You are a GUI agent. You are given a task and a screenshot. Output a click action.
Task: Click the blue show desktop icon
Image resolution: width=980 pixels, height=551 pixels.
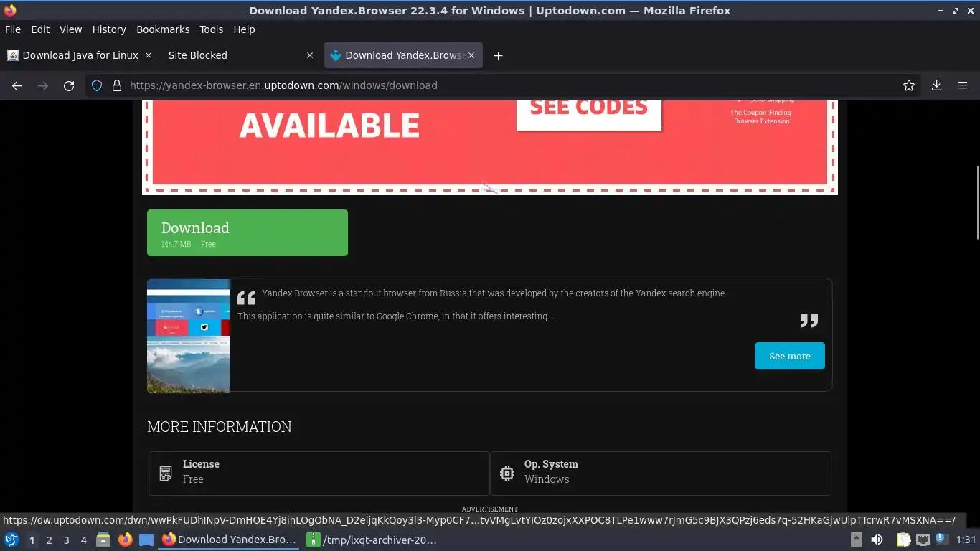click(146, 540)
